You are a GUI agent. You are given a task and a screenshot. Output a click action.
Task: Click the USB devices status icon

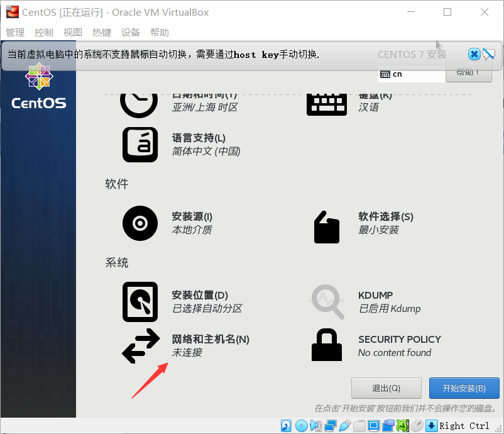click(344, 426)
